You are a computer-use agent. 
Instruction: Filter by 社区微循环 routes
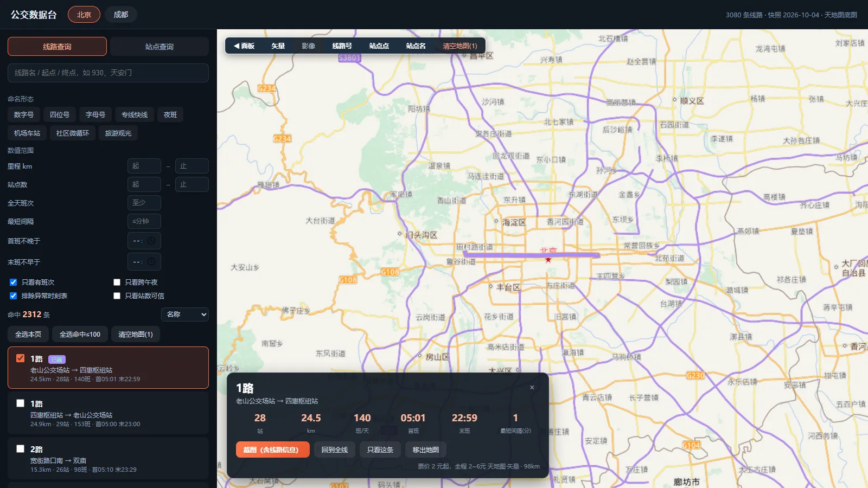click(x=73, y=133)
